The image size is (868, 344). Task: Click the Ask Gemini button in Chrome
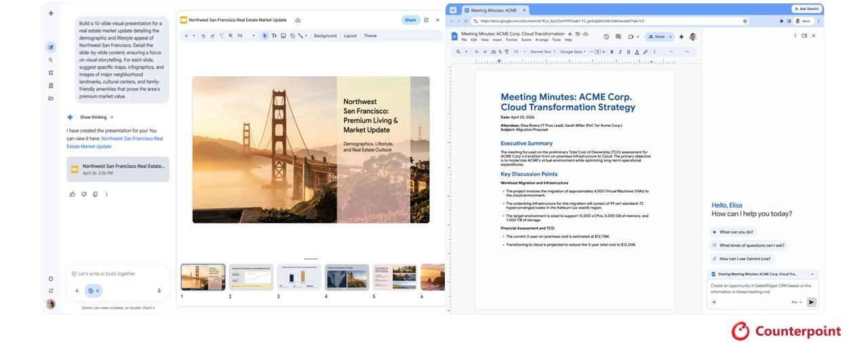tap(806, 9)
